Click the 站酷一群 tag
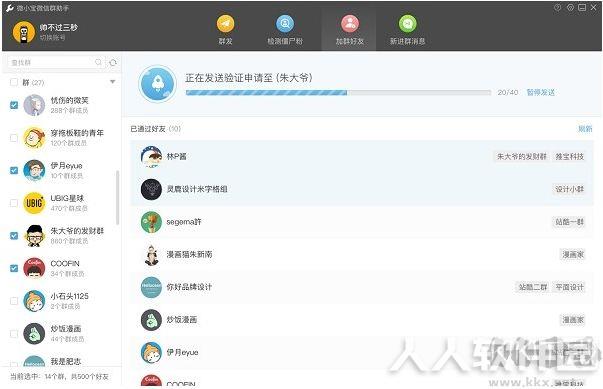 pyautogui.click(x=570, y=222)
